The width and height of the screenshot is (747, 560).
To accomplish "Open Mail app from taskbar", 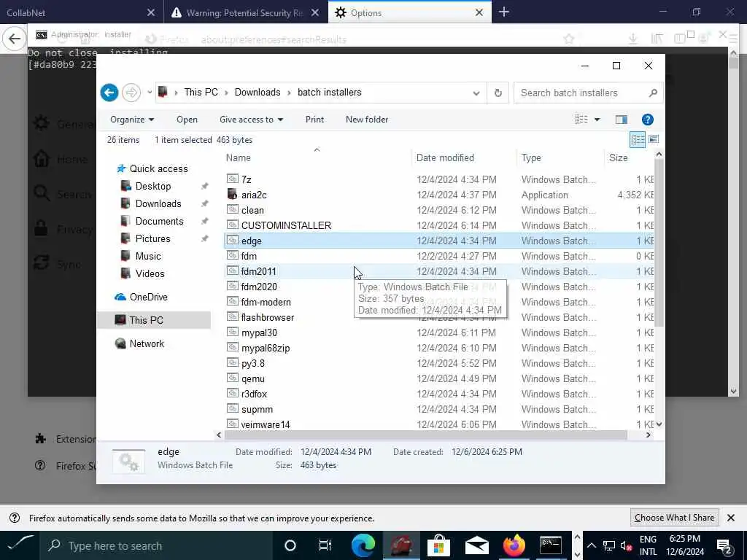I will point(476,545).
